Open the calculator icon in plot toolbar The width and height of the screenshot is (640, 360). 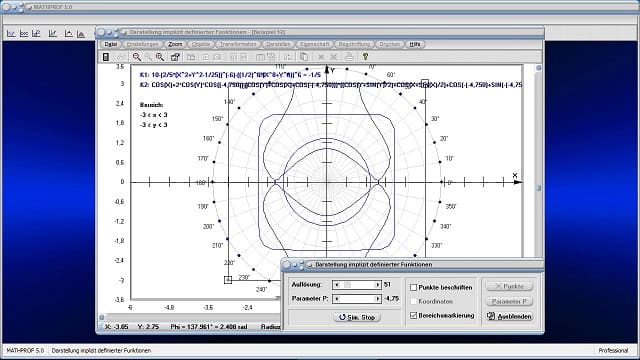(106, 57)
